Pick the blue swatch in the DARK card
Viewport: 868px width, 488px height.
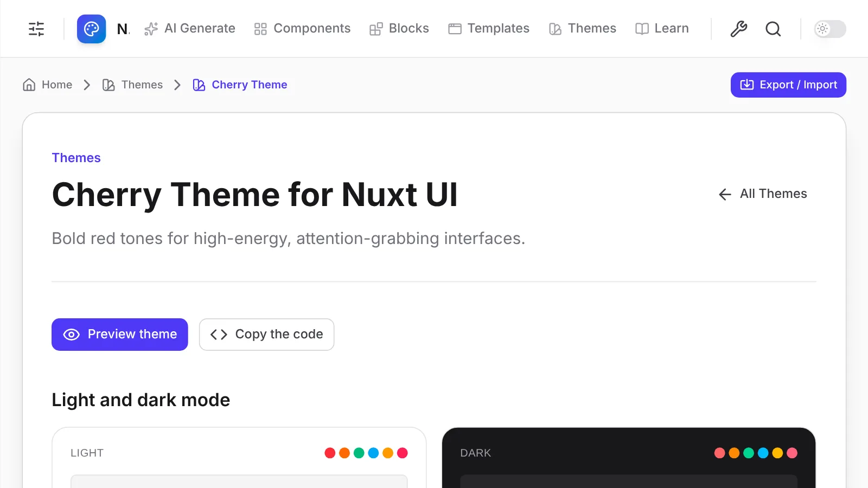click(x=763, y=453)
